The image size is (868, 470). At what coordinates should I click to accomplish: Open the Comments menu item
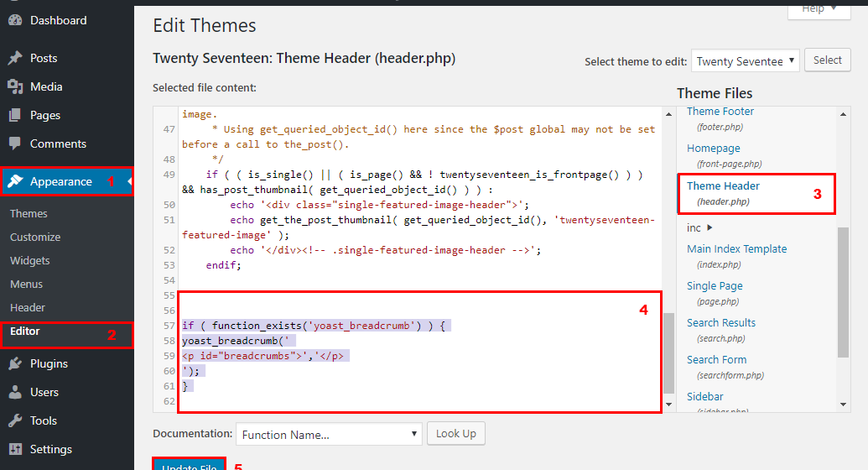[58, 144]
